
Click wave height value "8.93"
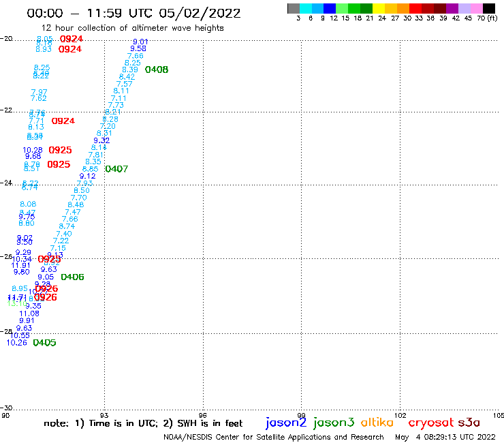click(44, 49)
